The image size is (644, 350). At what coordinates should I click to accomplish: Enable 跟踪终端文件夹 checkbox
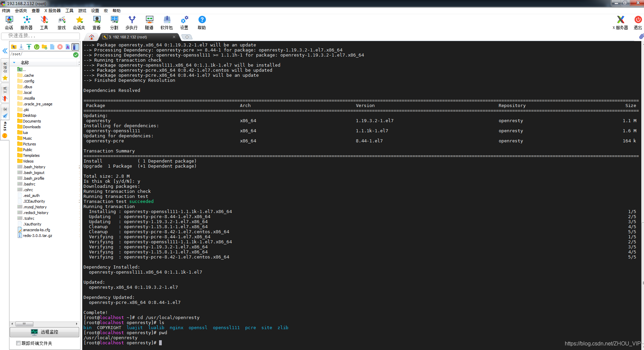(19, 343)
